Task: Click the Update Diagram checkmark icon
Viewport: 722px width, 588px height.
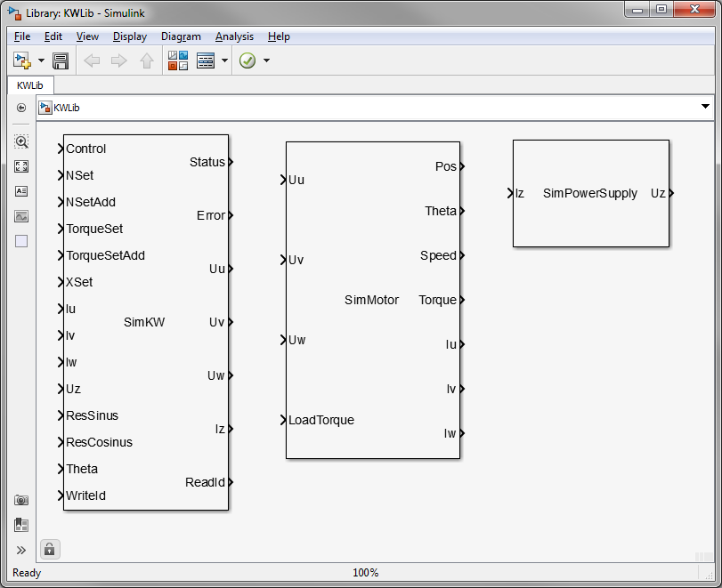Action: coord(247,60)
